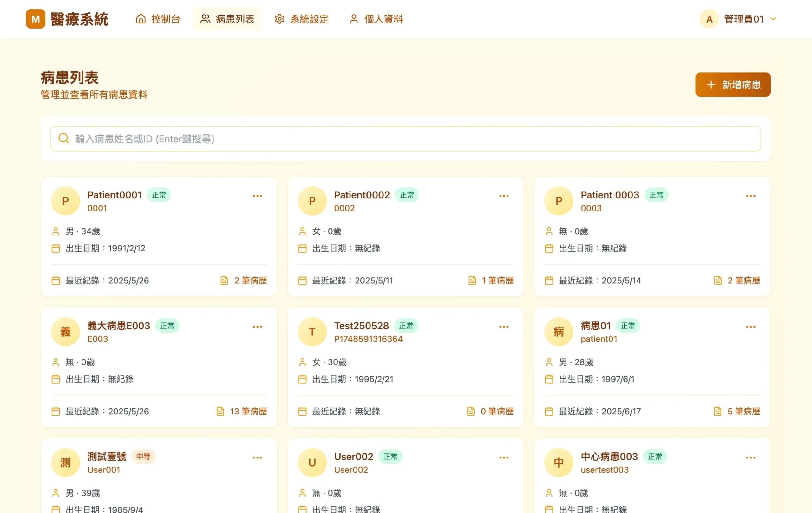Open the options menu on 測試壹號 card
The height and width of the screenshot is (513, 812).
pyautogui.click(x=257, y=458)
